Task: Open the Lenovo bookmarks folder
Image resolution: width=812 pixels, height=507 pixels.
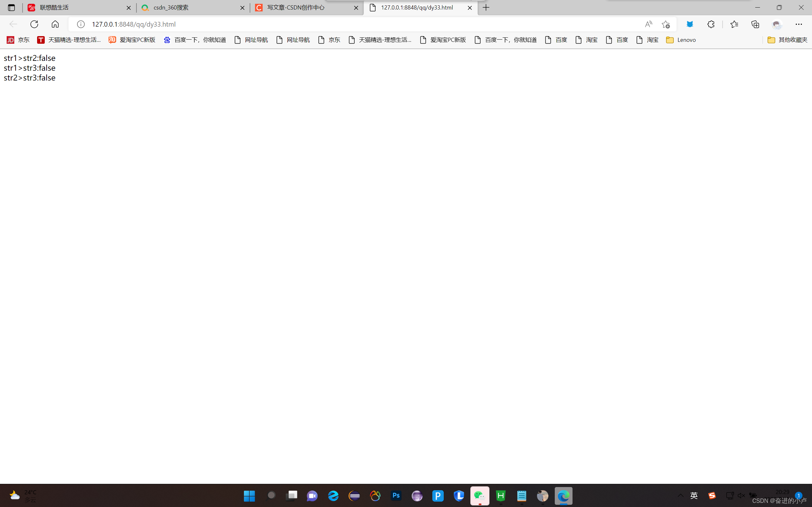Action: [x=681, y=40]
